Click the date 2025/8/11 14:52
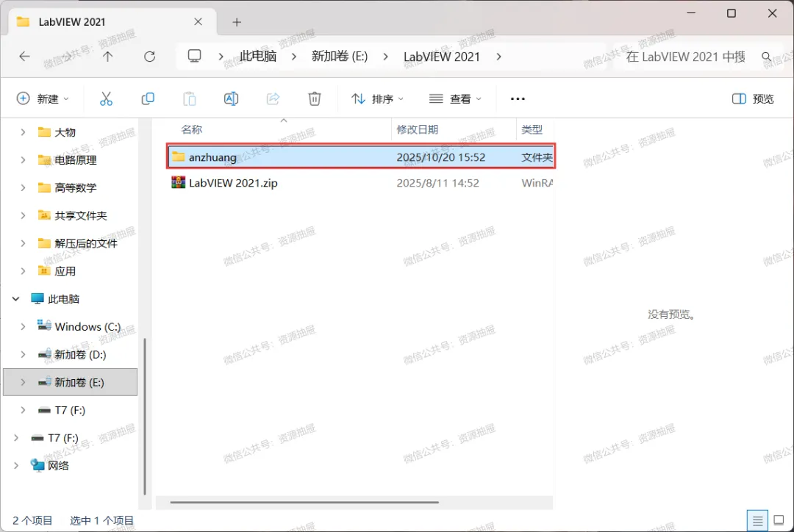 (437, 183)
